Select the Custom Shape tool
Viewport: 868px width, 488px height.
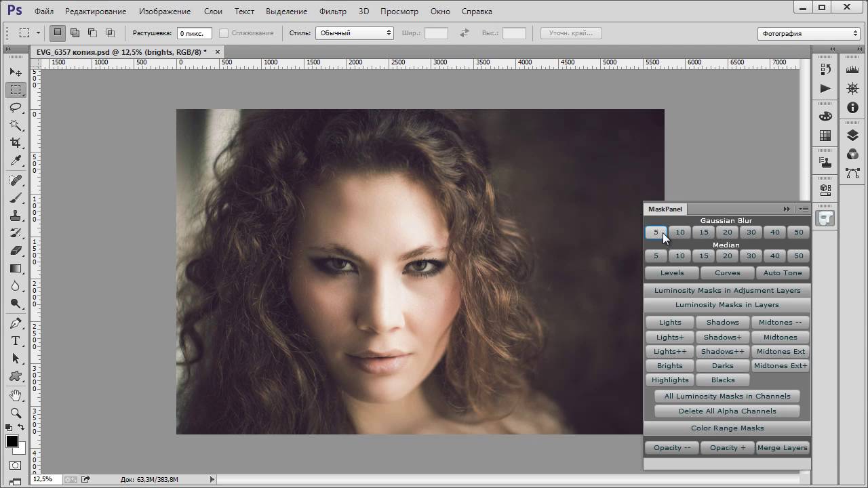pos(16,376)
